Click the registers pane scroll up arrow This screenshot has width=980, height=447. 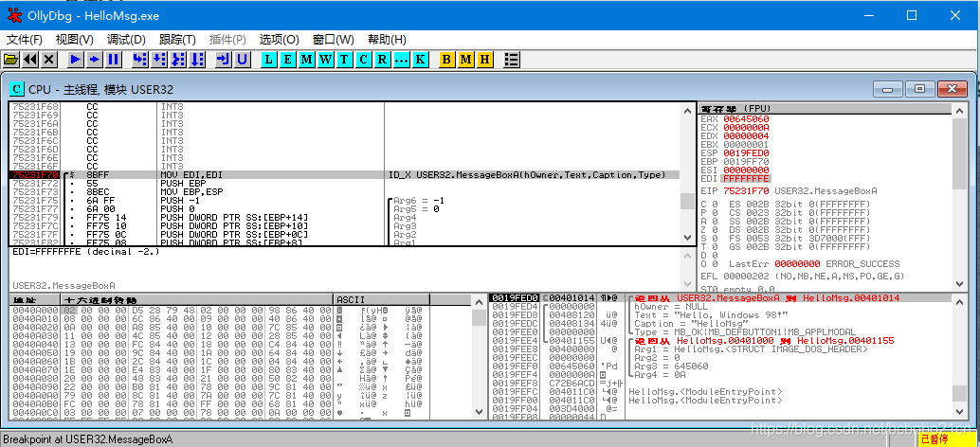959,110
